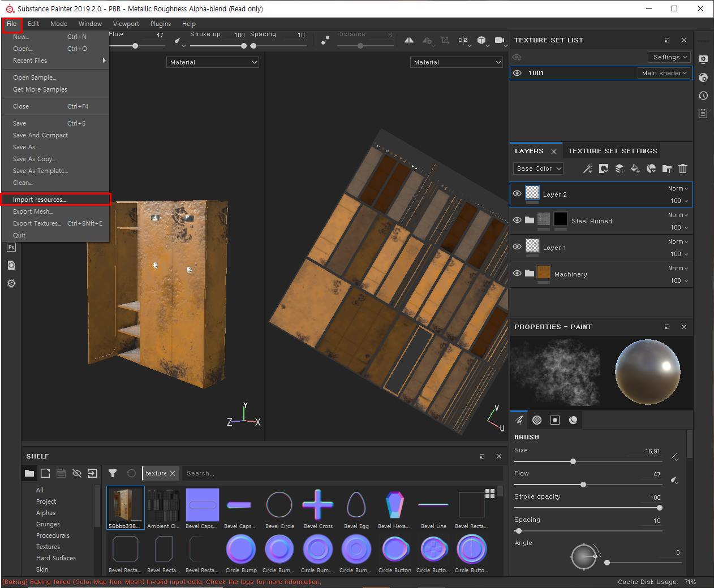Select the Hard Surfaces shelf category
The image size is (714, 588).
pos(56,558)
